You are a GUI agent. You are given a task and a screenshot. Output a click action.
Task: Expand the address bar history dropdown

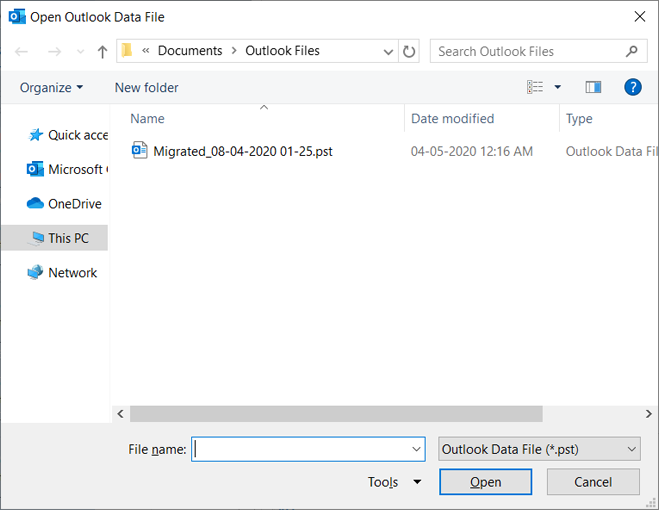pos(388,52)
